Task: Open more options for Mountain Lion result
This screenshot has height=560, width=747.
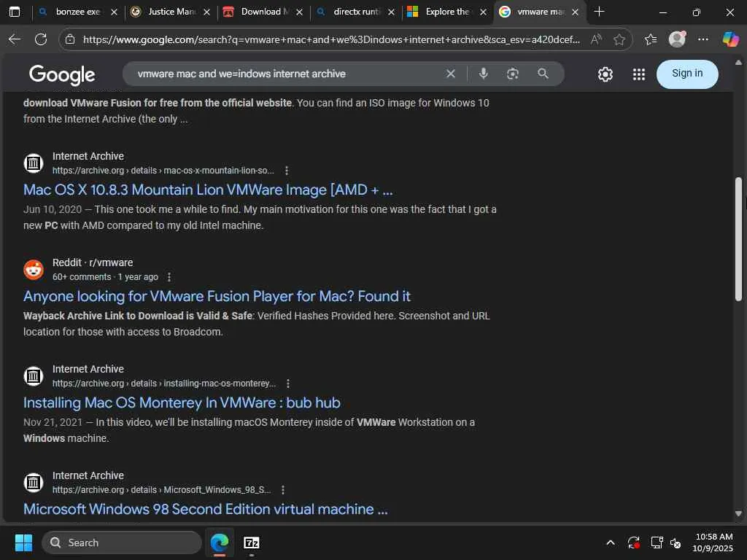Action: [x=286, y=171]
